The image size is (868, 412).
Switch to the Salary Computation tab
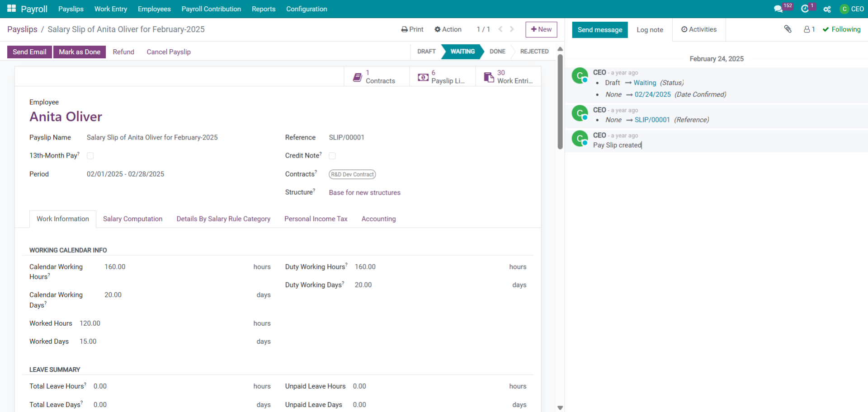[x=132, y=219]
